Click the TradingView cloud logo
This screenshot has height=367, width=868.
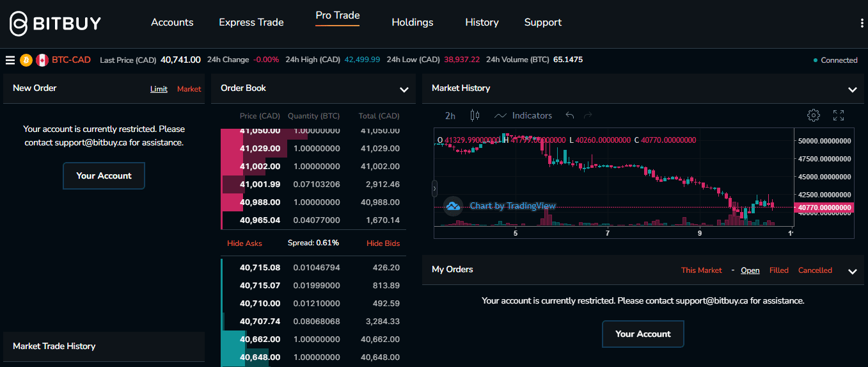click(x=454, y=206)
